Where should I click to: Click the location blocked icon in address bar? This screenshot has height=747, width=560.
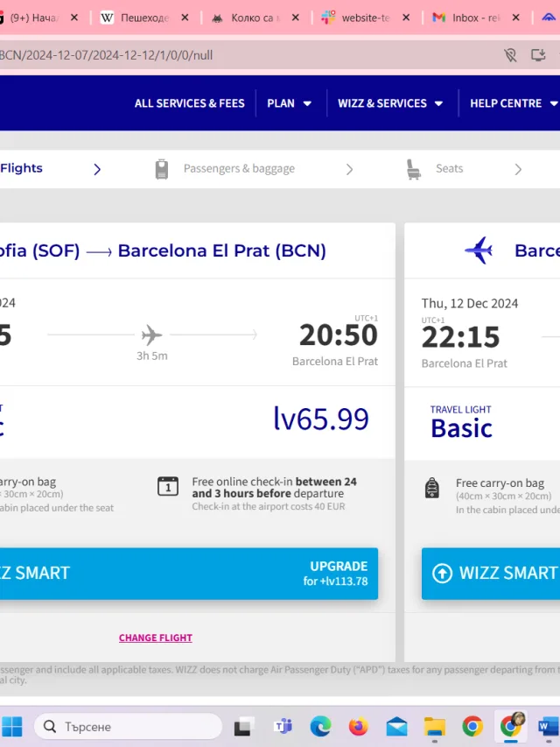coord(510,55)
